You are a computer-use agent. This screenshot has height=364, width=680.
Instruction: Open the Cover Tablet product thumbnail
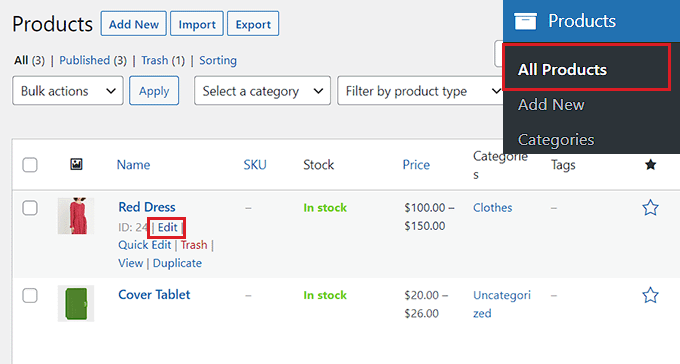(x=76, y=304)
